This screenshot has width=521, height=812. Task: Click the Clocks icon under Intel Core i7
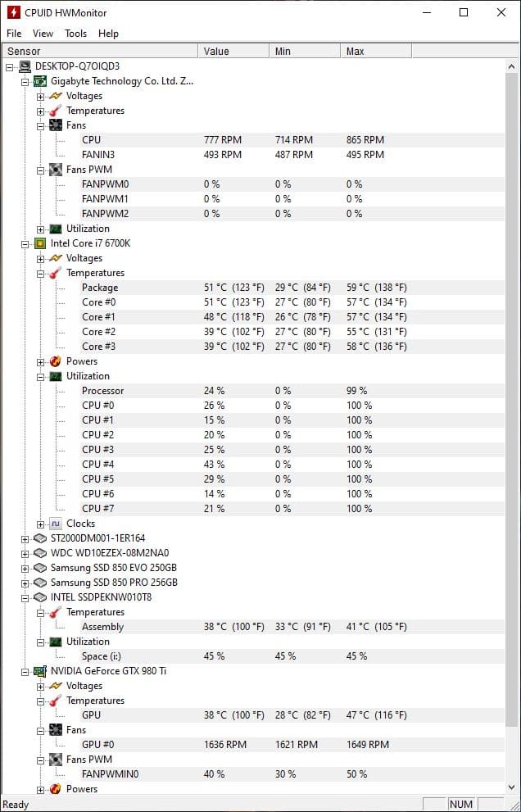(56, 524)
